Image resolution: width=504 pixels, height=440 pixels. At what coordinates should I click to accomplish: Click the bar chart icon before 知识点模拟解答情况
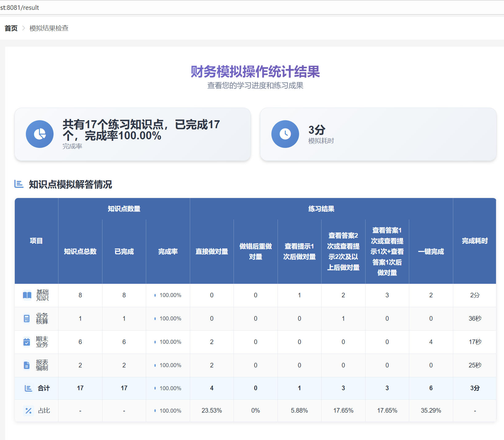coord(18,184)
